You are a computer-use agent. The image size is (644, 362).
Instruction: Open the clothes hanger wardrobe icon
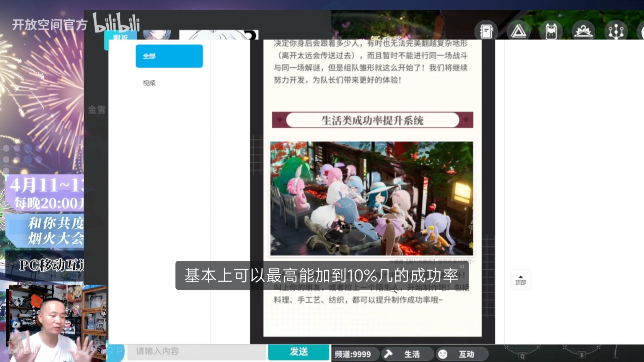(584, 32)
